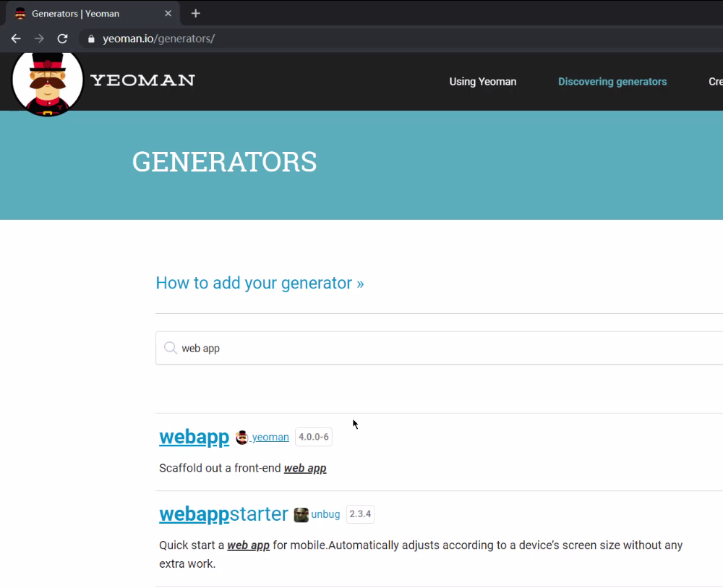
Task: Open the webappstarter generator link
Action: pos(223,514)
